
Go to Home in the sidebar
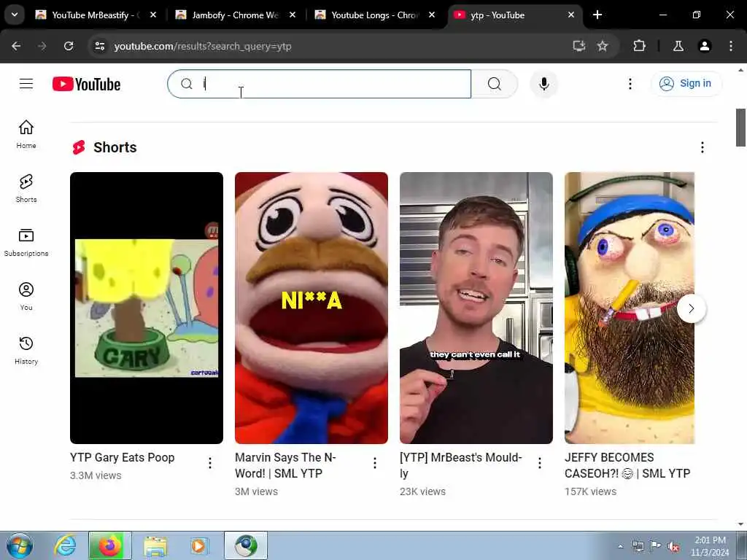[26, 134]
